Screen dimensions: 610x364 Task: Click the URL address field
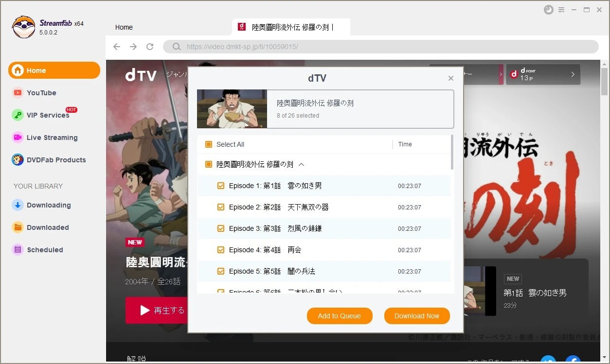[381, 47]
